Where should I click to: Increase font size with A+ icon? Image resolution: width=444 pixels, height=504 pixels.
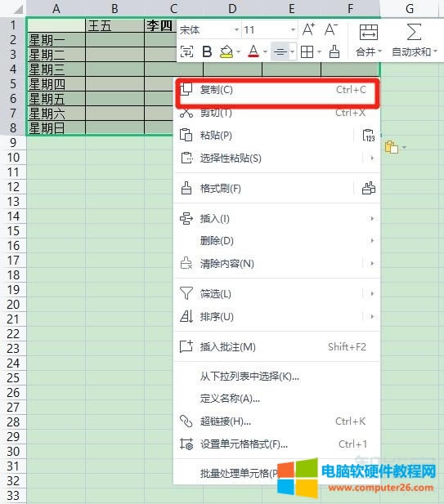pos(308,30)
